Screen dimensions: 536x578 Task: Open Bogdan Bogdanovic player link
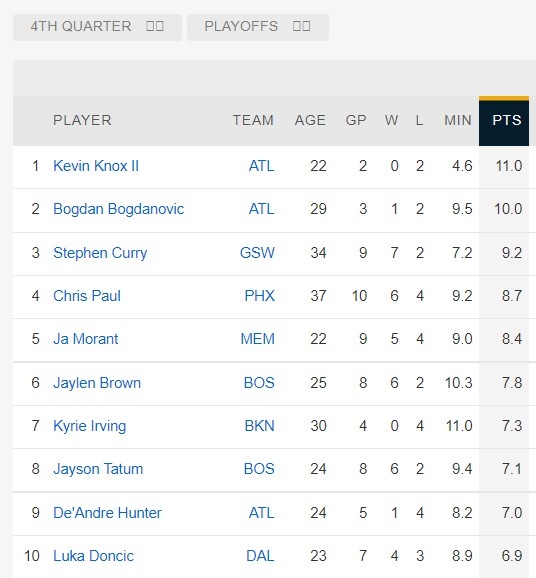pos(118,209)
